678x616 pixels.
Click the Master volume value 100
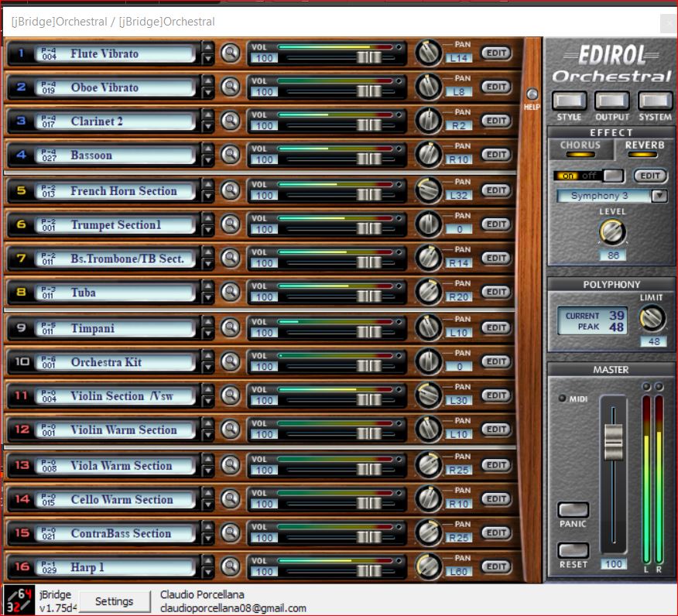[x=614, y=564]
